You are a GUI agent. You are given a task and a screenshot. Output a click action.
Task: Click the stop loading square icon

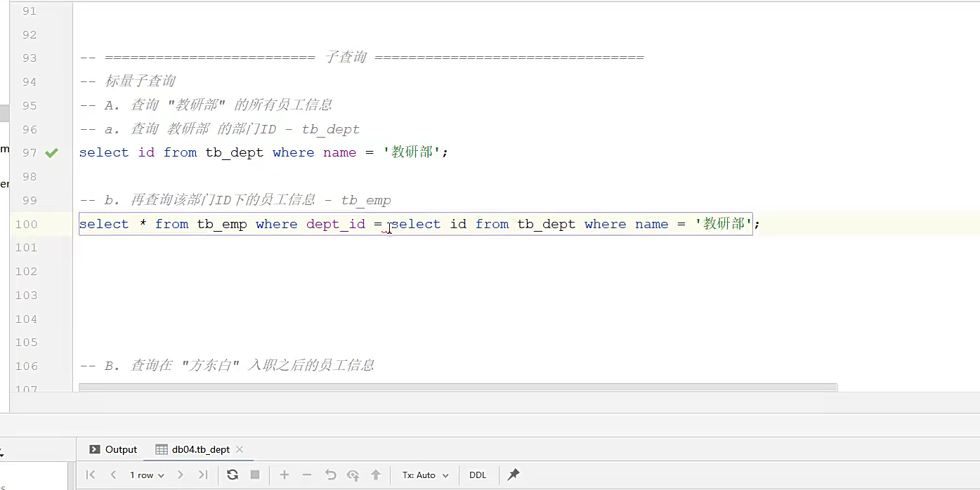tap(254, 475)
